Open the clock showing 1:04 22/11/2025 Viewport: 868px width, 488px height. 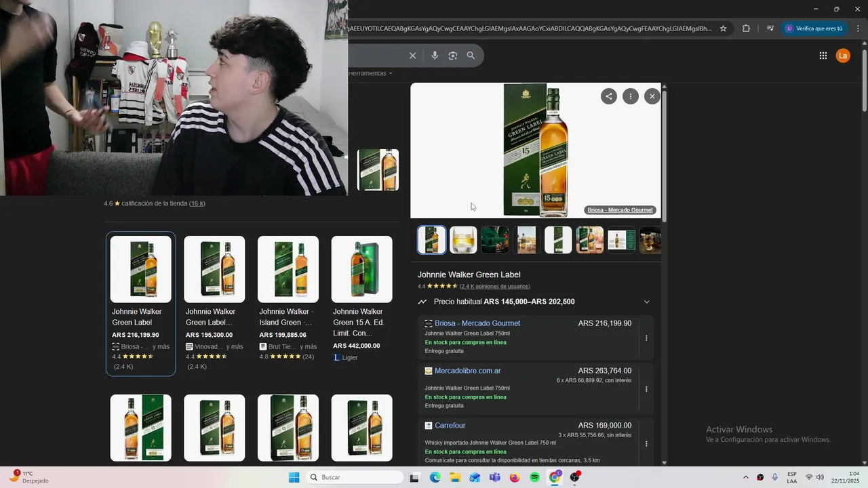pyautogui.click(x=846, y=477)
